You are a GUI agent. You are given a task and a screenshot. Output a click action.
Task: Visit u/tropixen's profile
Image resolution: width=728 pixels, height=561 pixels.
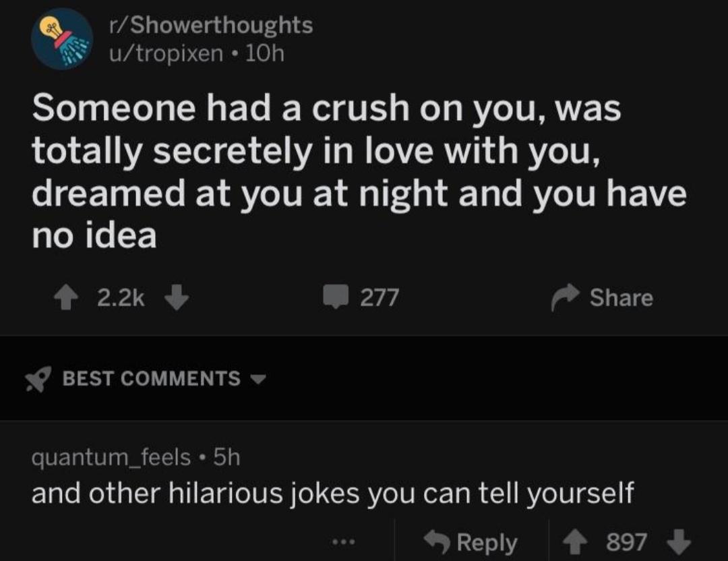(x=166, y=53)
